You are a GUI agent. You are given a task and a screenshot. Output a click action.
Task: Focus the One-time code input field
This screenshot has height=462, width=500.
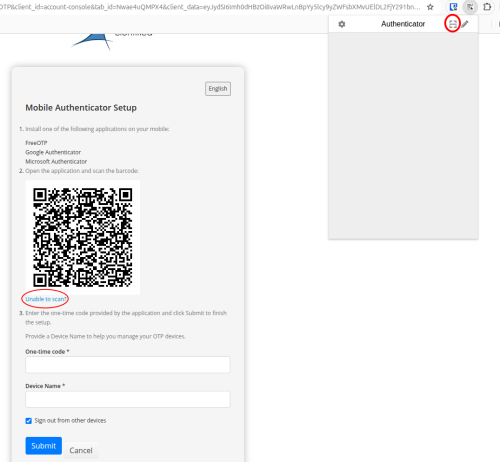tap(128, 365)
